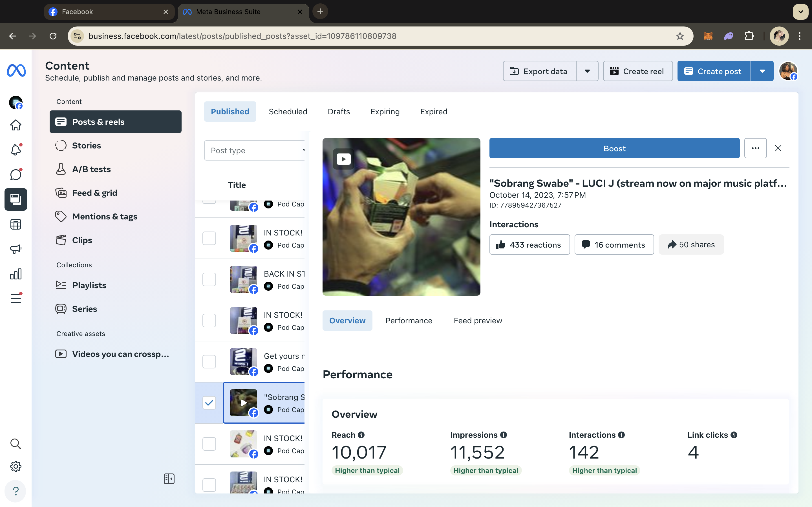812x507 pixels.
Task: Open Create post dropdown arrow
Action: [762, 71]
